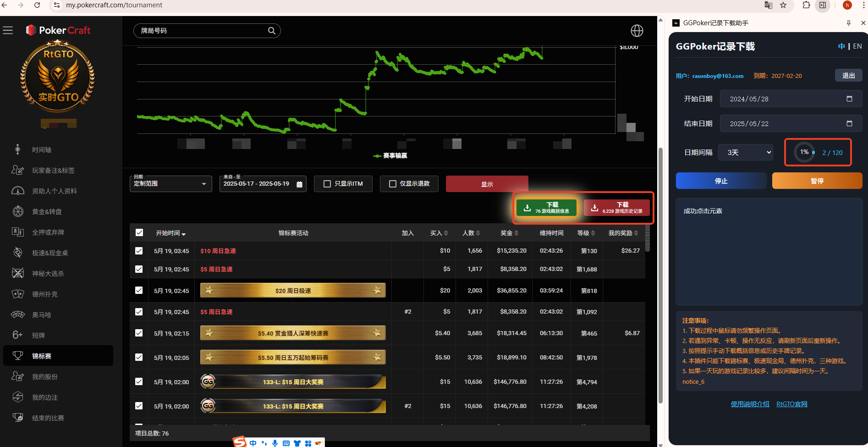Viewport: 868px width, 447px height.
Task: Open the 开始日期 calendar picker icon
Action: coord(849,99)
